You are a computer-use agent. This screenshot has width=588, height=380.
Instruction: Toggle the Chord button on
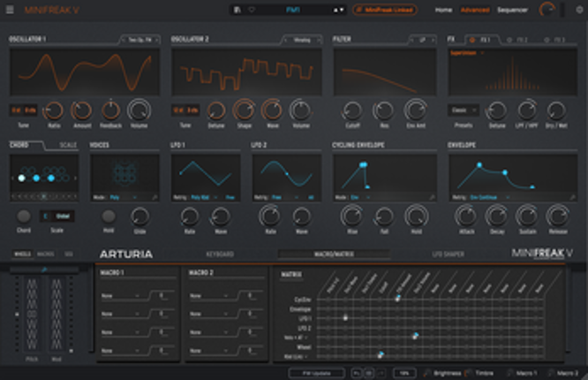click(x=24, y=217)
